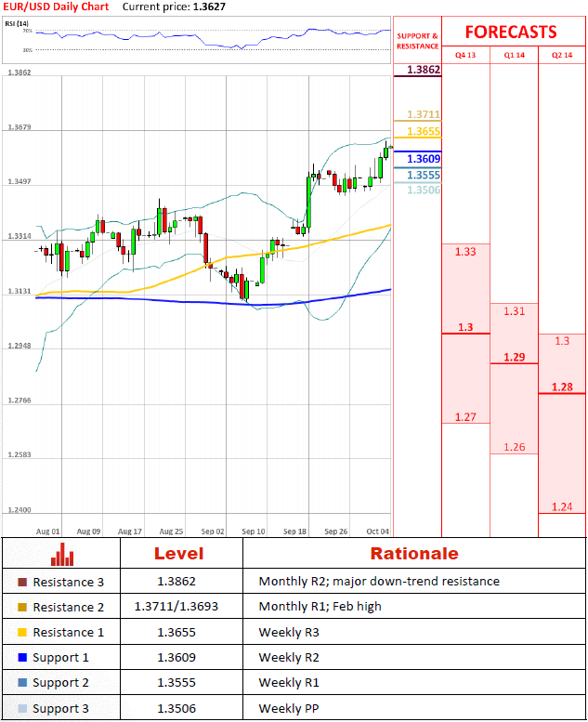Image resolution: width=588 pixels, height=722 pixels.
Task: Click the 'Weekly R2' rationale cell
Action: [x=289, y=657]
